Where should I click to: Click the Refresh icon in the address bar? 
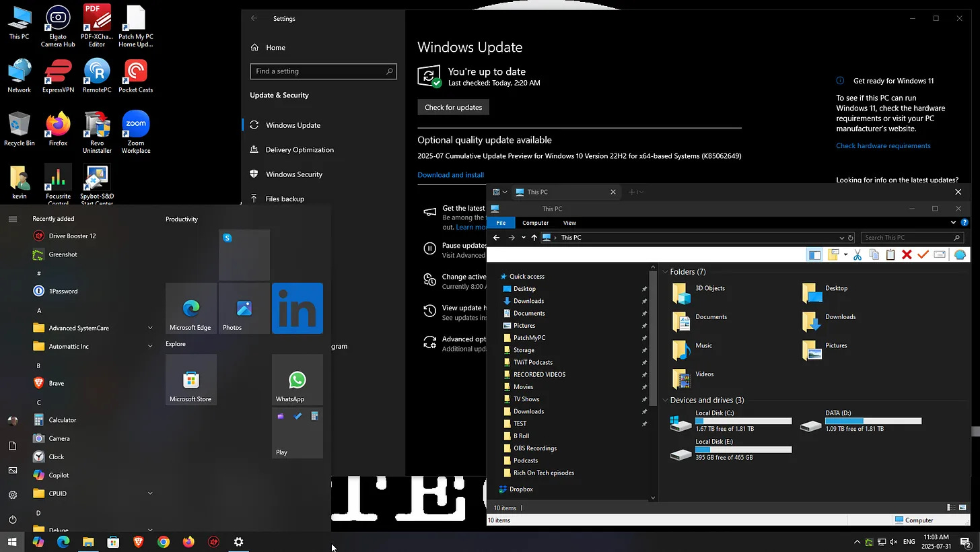click(x=851, y=238)
